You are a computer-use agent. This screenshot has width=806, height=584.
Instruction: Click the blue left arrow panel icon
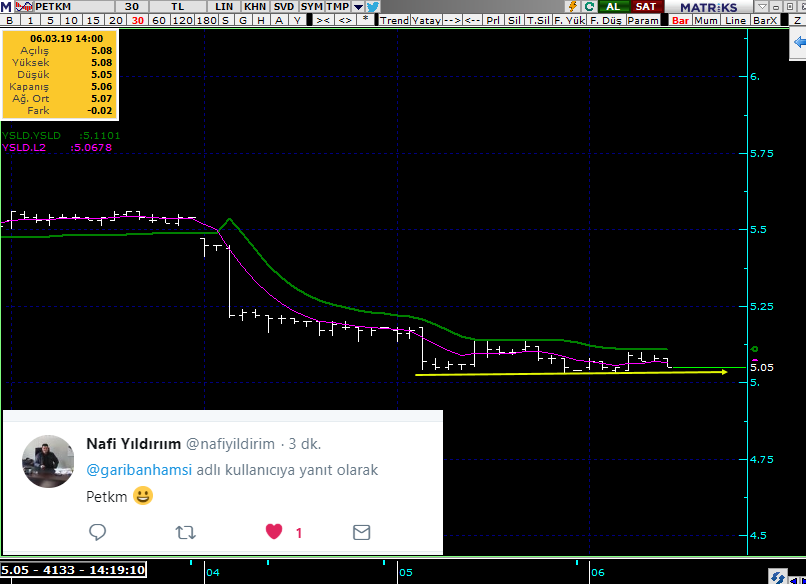click(799, 43)
